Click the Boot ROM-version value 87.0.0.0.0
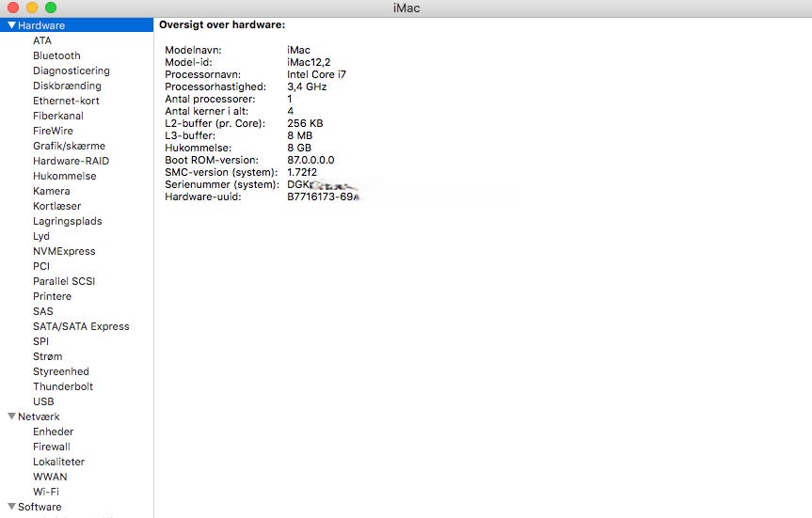Screen dimensions: 812x518 (x=310, y=160)
